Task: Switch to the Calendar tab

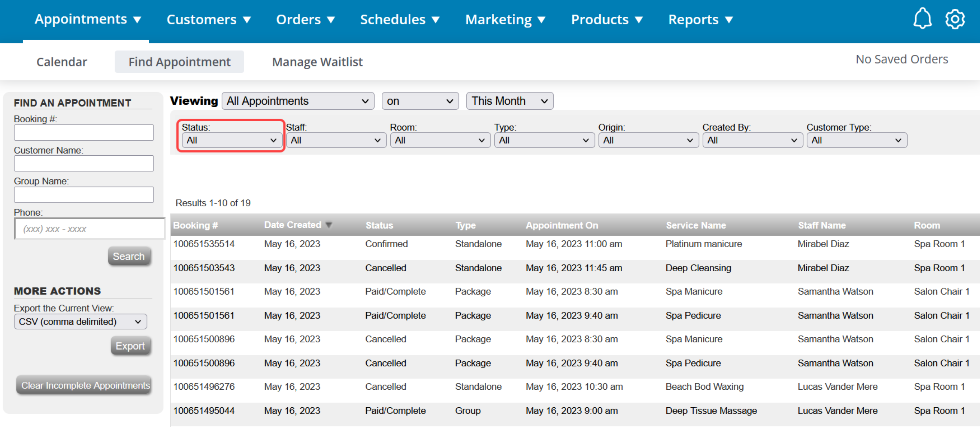Action: pos(62,62)
